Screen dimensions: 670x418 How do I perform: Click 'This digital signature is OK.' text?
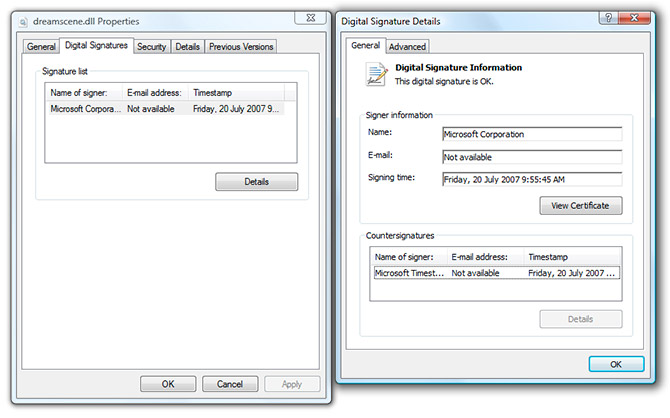[x=444, y=81]
